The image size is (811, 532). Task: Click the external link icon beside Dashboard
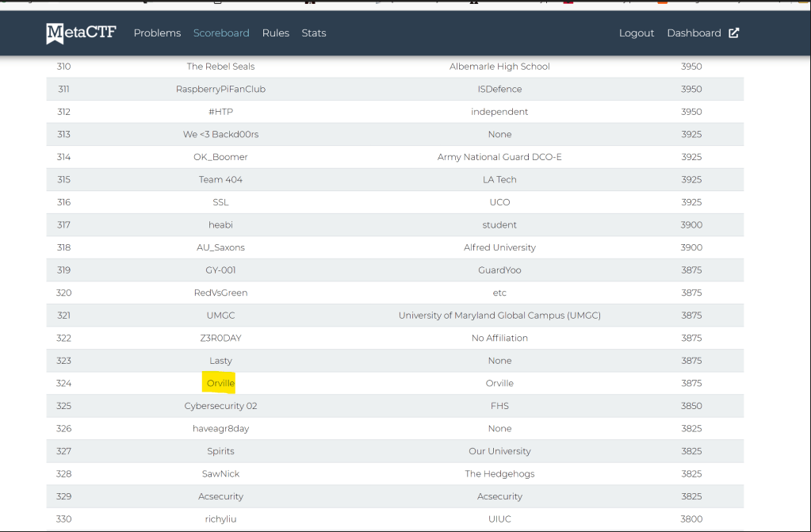pyautogui.click(x=734, y=33)
